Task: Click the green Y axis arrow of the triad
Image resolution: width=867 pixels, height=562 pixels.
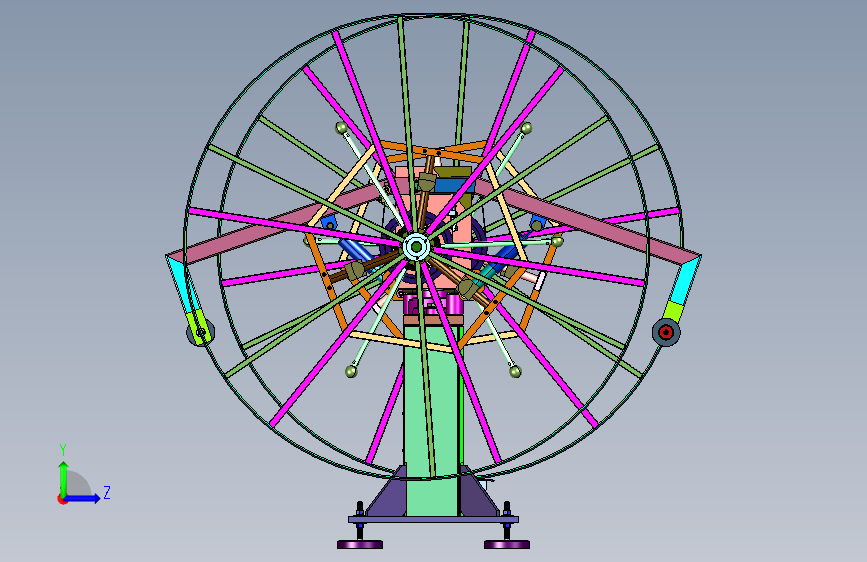Action: (64, 478)
